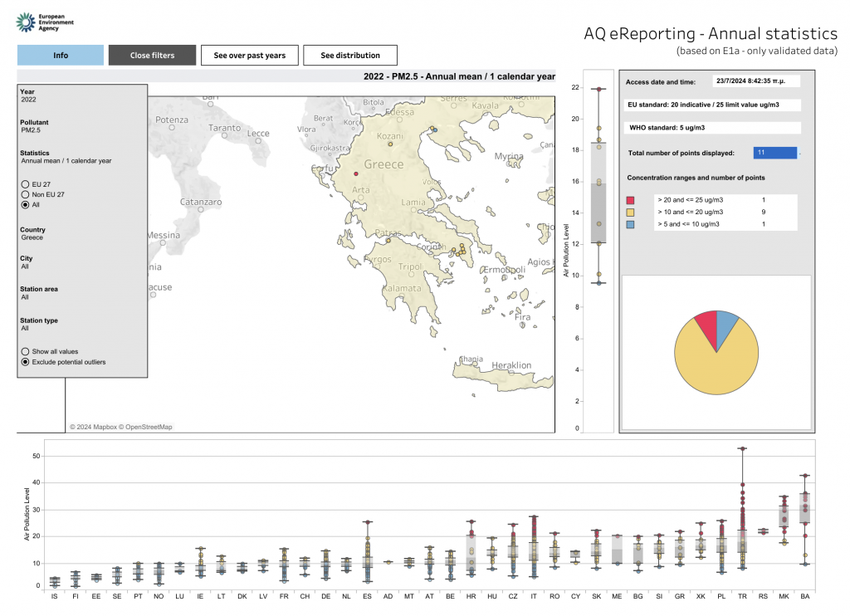
Task: Enable the Show all values option
Action: pyautogui.click(x=25, y=351)
